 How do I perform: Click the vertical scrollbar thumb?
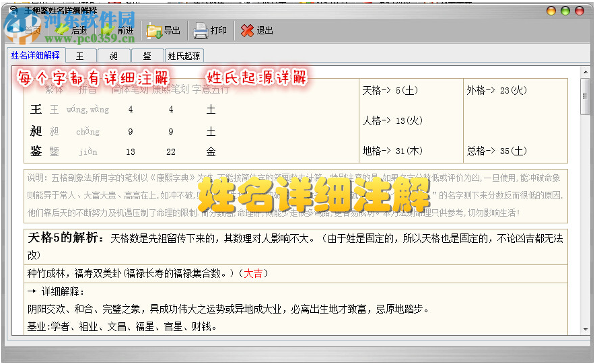[585, 96]
